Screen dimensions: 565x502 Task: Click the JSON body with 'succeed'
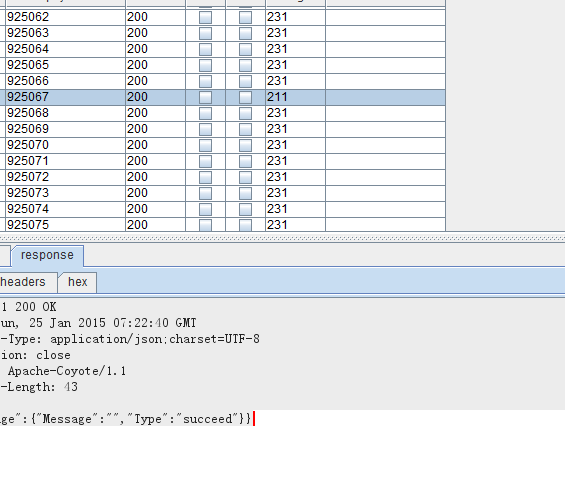point(126,419)
